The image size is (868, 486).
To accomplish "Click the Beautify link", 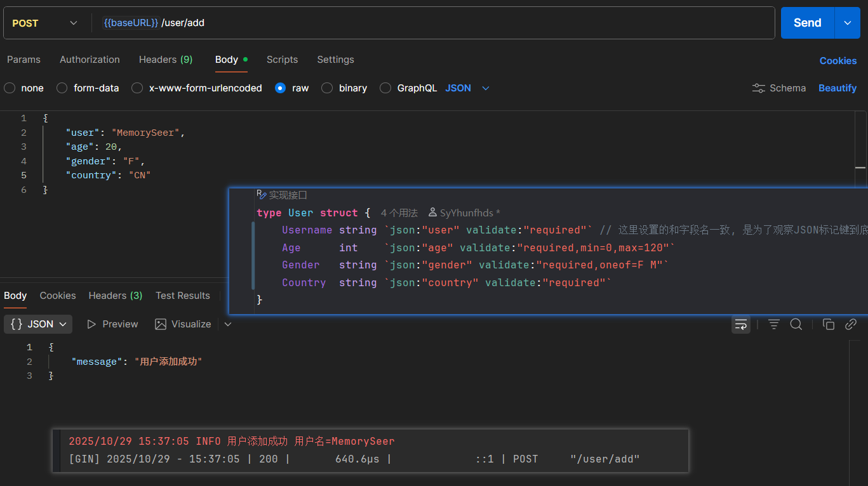I will click(x=837, y=88).
